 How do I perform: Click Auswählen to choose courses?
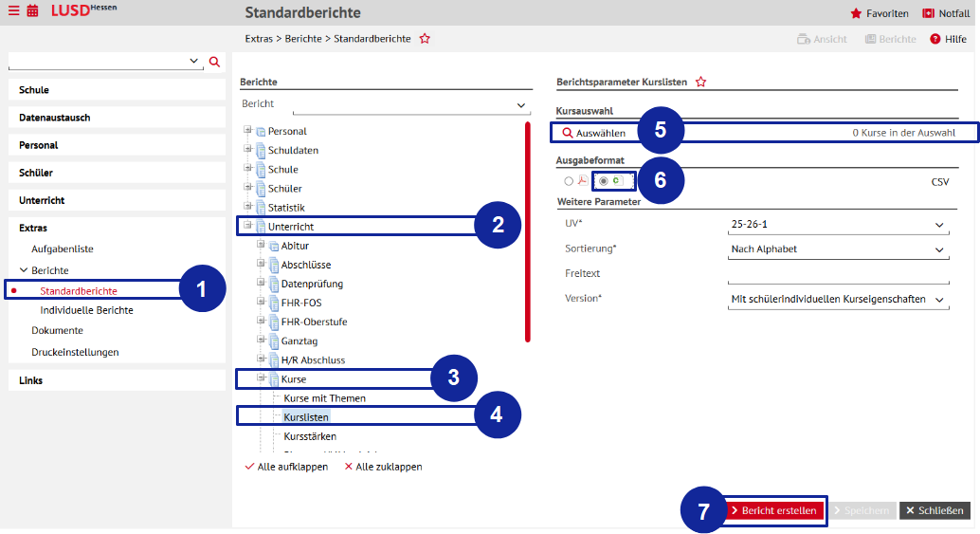click(x=594, y=133)
